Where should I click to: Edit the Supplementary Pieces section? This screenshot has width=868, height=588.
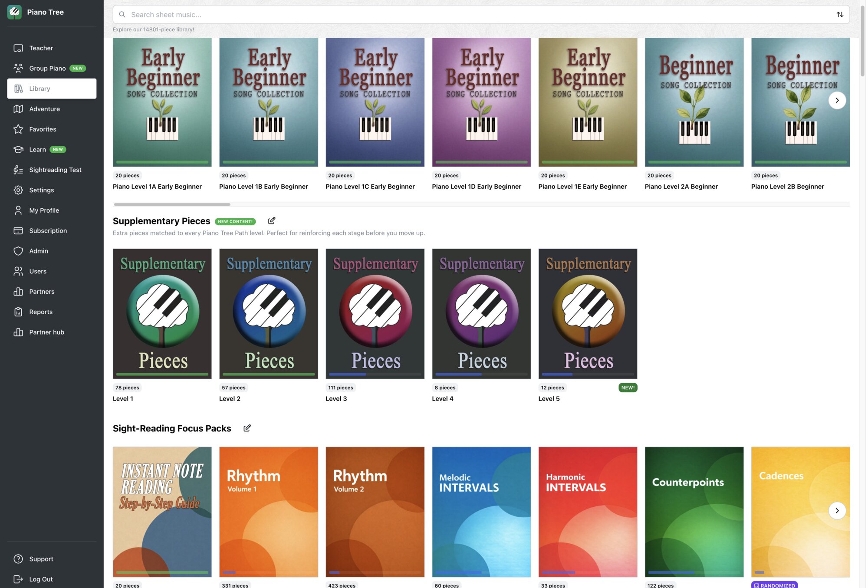click(x=272, y=221)
